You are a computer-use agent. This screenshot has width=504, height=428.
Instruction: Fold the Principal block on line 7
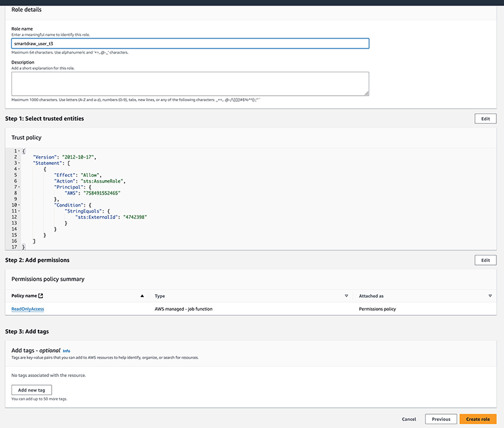pos(20,187)
